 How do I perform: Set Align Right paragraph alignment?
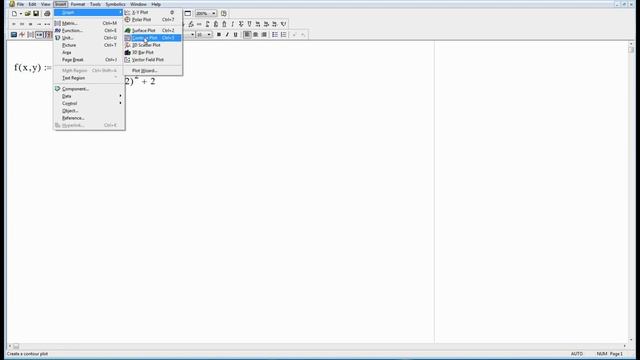click(x=264, y=35)
